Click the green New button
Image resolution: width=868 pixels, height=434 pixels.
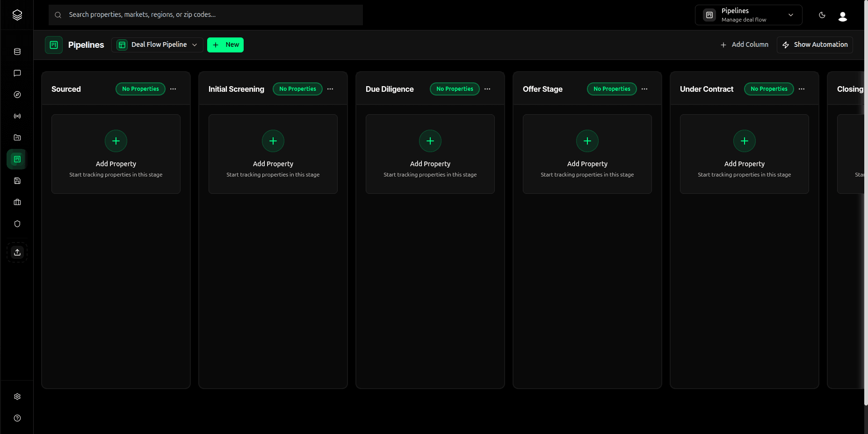point(225,45)
